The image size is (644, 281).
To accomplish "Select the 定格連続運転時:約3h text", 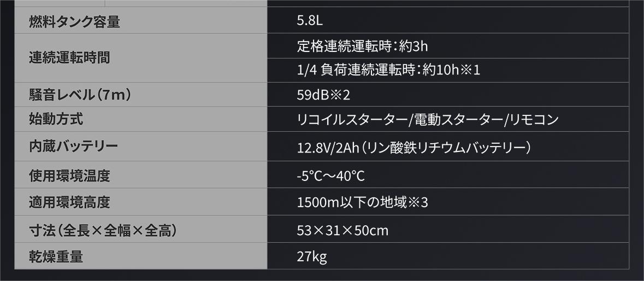I will (x=358, y=46).
